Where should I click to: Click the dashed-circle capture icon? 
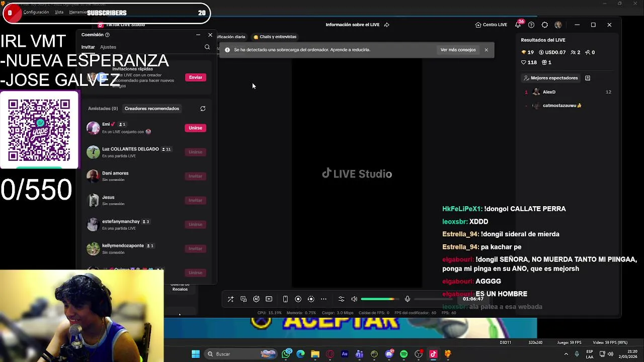coord(311,299)
